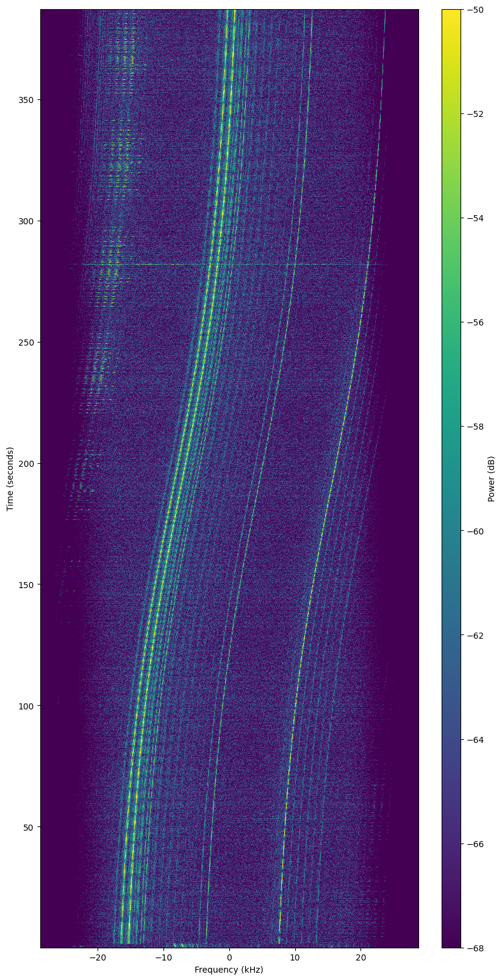The image size is (502, 980).
Task: Select the -58 tick on the colorbar
Action: 462,427
